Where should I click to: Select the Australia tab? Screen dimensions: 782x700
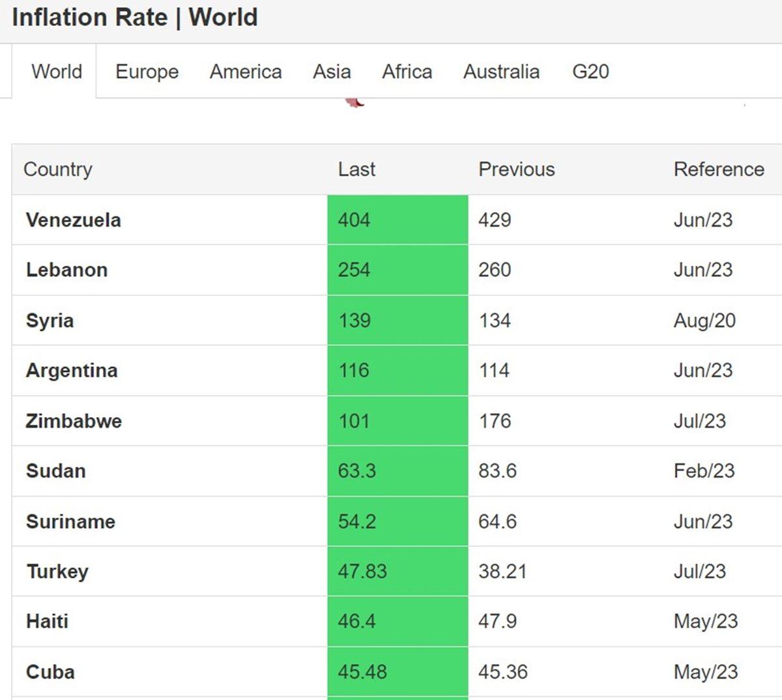tap(501, 71)
